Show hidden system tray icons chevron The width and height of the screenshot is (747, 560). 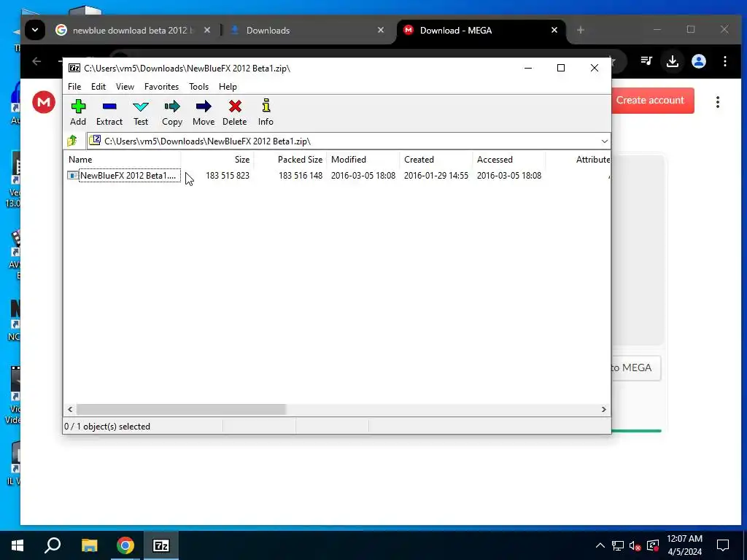600,545
